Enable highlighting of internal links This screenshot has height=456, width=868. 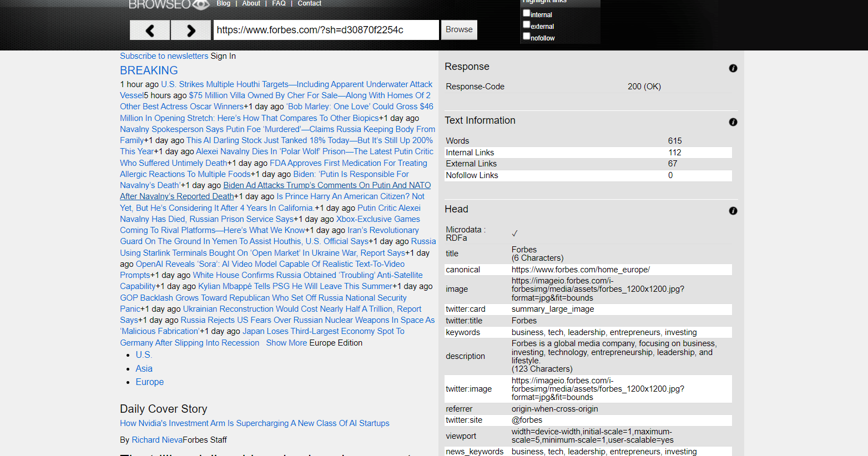click(x=526, y=13)
